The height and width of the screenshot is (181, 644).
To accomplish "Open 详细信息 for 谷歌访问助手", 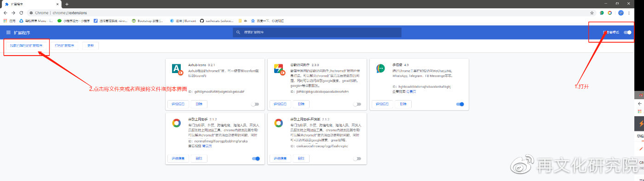I will point(280,104).
